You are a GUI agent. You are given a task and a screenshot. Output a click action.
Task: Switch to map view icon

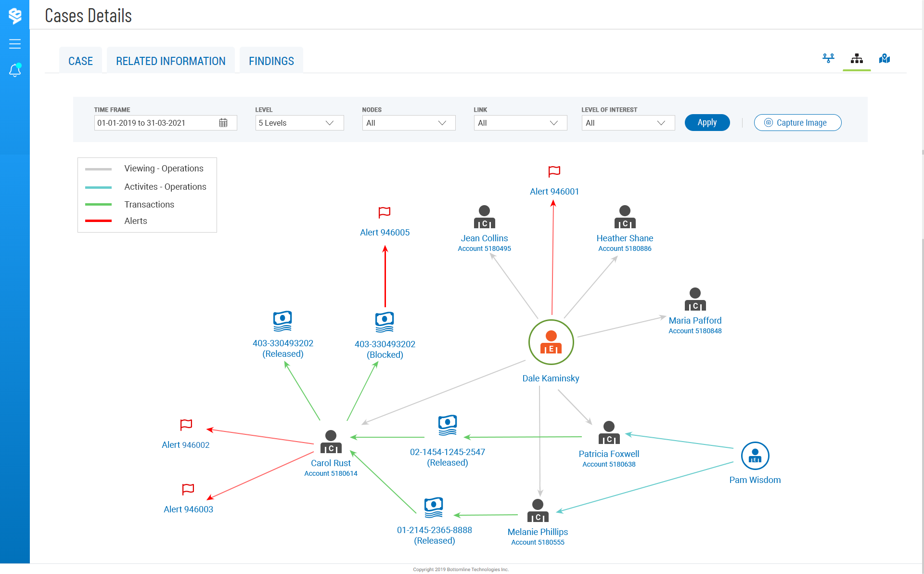pos(885,59)
